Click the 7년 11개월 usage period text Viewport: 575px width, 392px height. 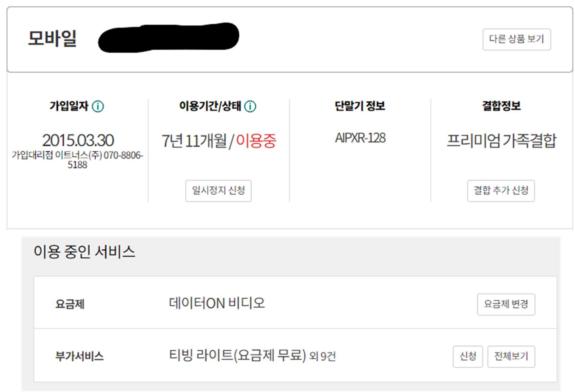[x=194, y=141]
